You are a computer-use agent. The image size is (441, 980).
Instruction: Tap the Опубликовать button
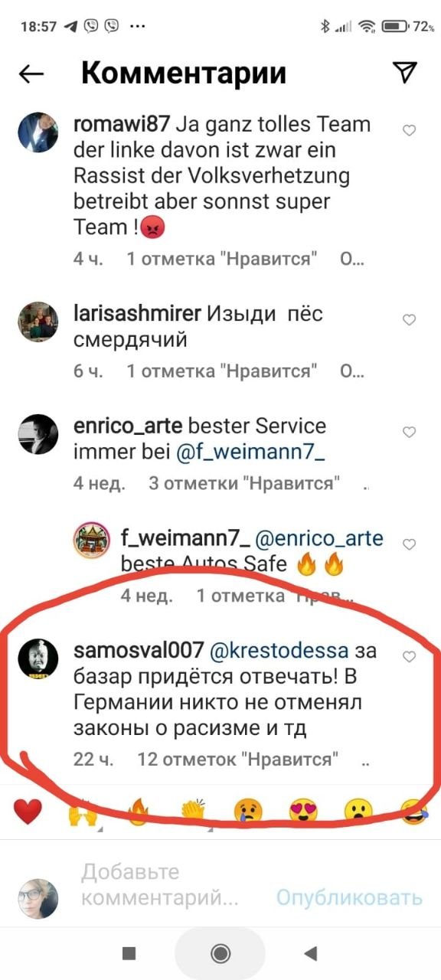(x=349, y=898)
